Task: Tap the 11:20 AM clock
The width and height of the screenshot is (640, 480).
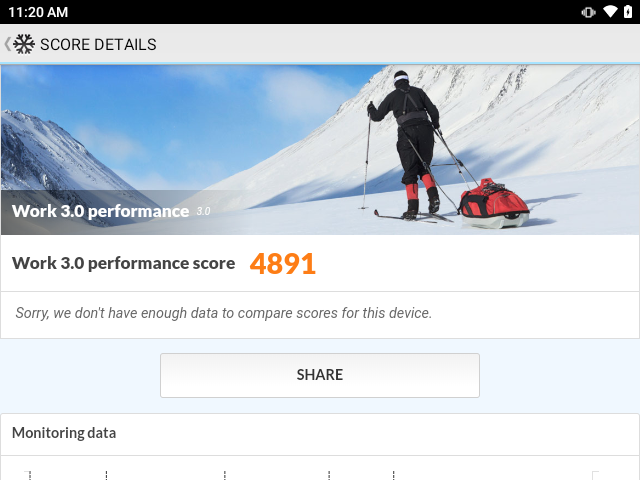Action: [x=38, y=12]
